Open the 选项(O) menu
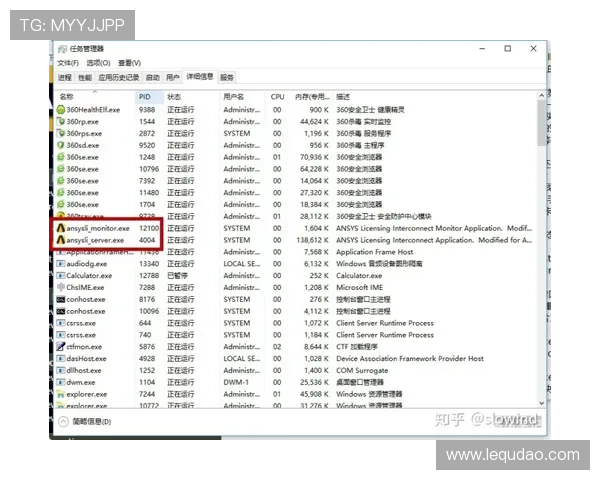This screenshot has height=480, width=600. 98,63
